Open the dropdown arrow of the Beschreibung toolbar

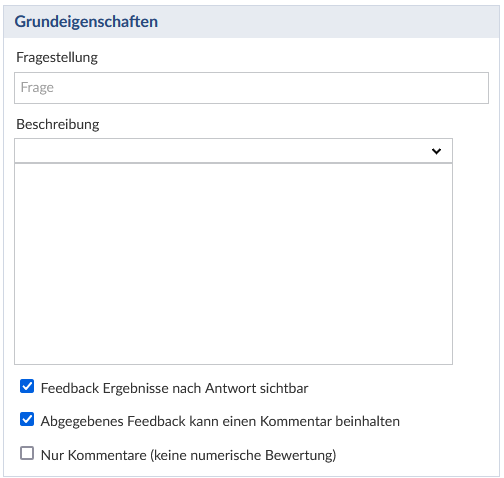[436, 151]
